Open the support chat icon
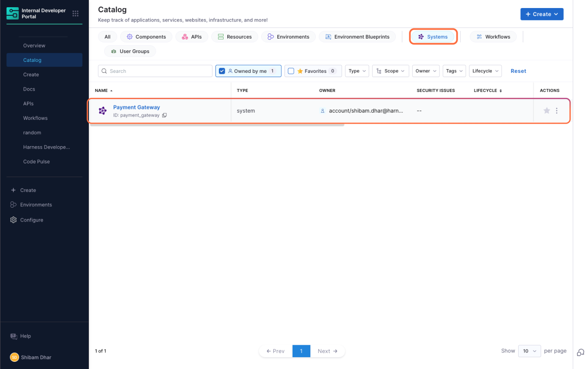Viewport: 588px width, 369px height. tap(581, 352)
